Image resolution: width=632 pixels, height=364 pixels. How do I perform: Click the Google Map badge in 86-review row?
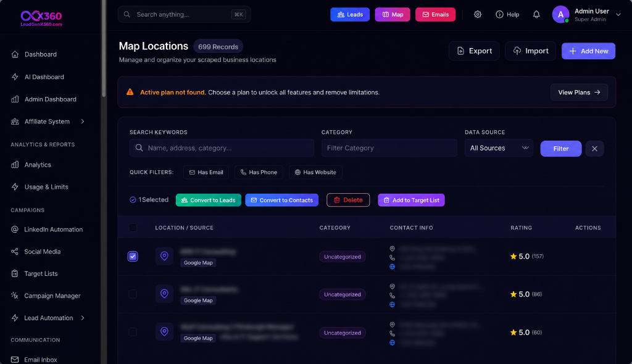[x=198, y=300]
